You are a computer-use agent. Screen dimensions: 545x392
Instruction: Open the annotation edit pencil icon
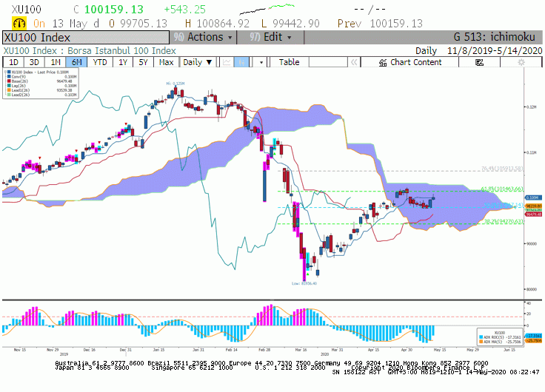(479, 62)
